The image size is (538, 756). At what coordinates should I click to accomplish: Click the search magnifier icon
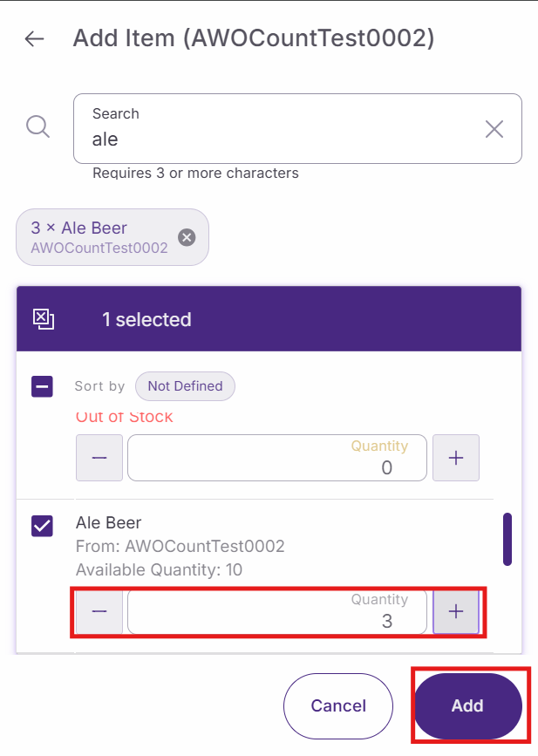pos(37,127)
